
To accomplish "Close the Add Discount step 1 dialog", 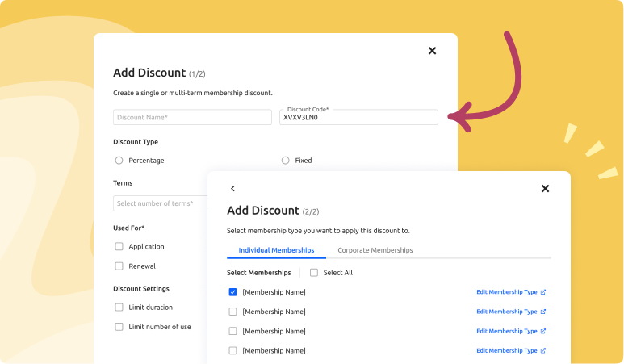I will coord(432,51).
